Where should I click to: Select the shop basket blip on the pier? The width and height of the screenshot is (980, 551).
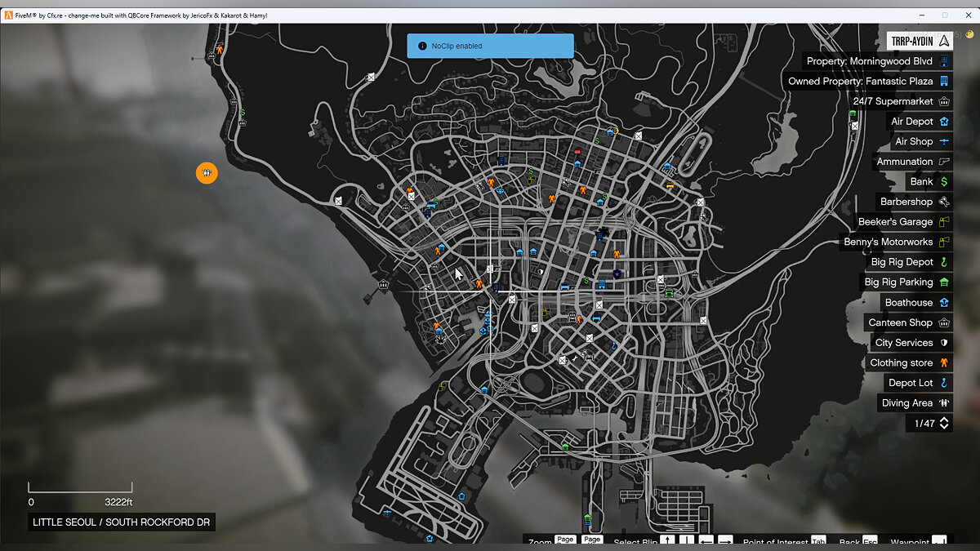384,285
